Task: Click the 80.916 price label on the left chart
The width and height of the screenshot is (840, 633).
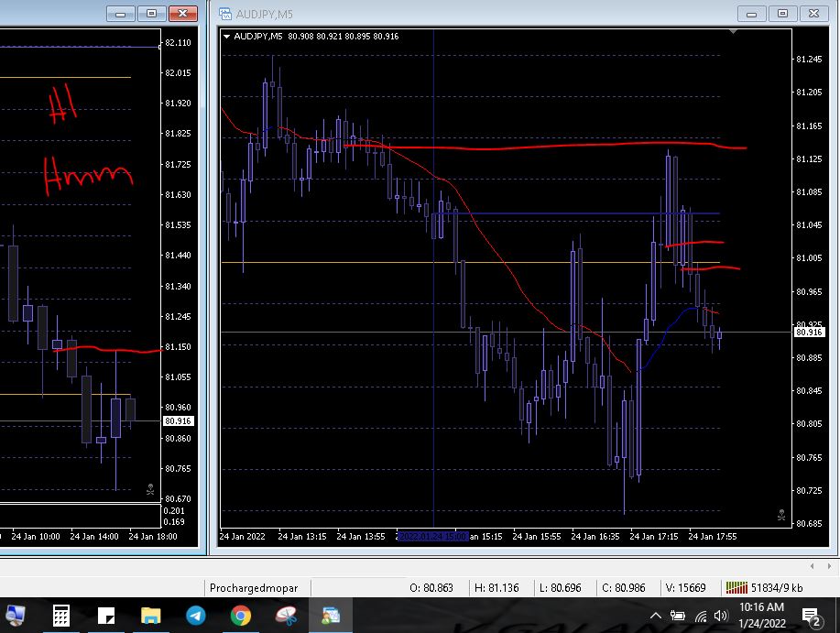Action: 178,420
